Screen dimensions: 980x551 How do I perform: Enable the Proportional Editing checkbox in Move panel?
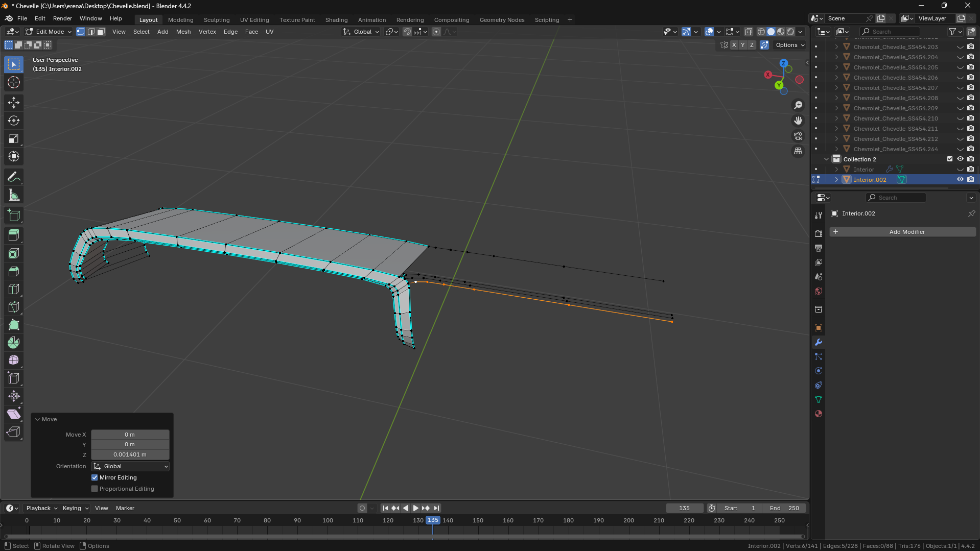coord(95,489)
